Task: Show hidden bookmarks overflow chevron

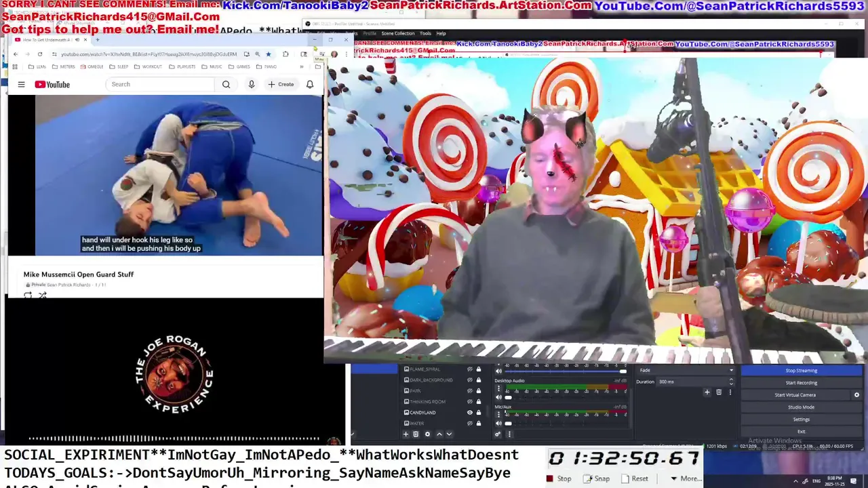Action: click(302, 66)
